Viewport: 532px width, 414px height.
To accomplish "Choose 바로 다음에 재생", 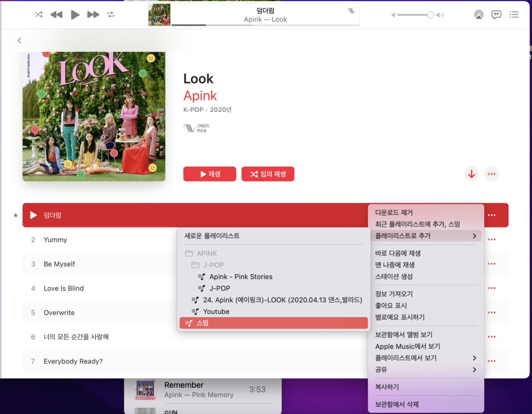I will (426, 253).
